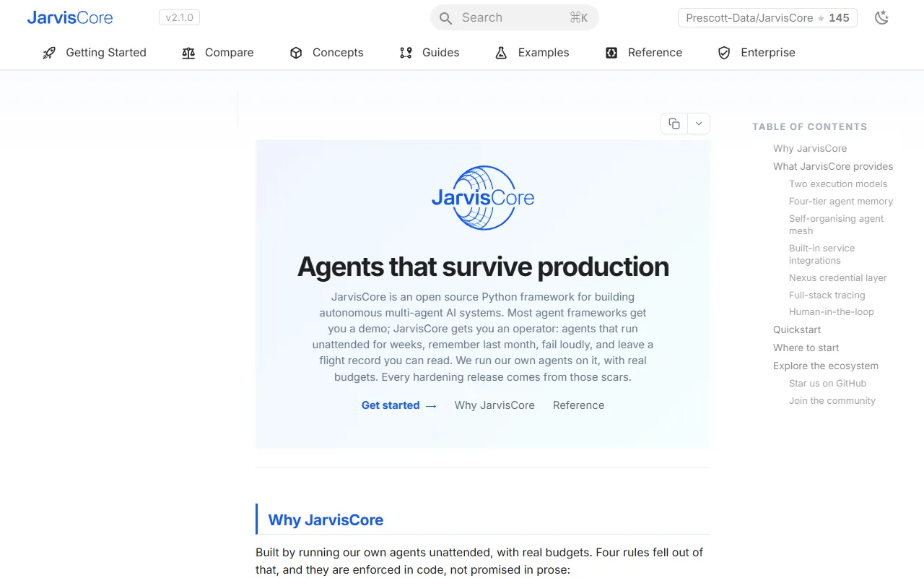The image size is (924, 578).
Task: Jump to Quickstart in table of contents
Action: pyautogui.click(x=797, y=329)
